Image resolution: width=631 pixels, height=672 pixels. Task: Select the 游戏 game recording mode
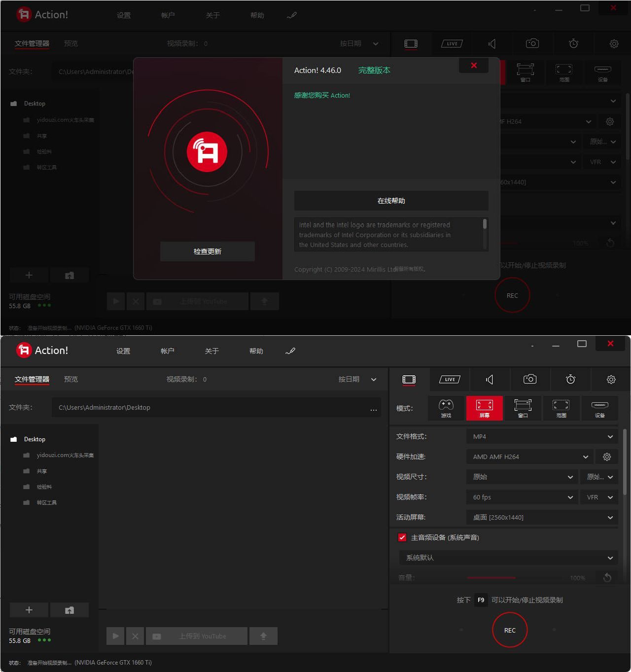446,408
